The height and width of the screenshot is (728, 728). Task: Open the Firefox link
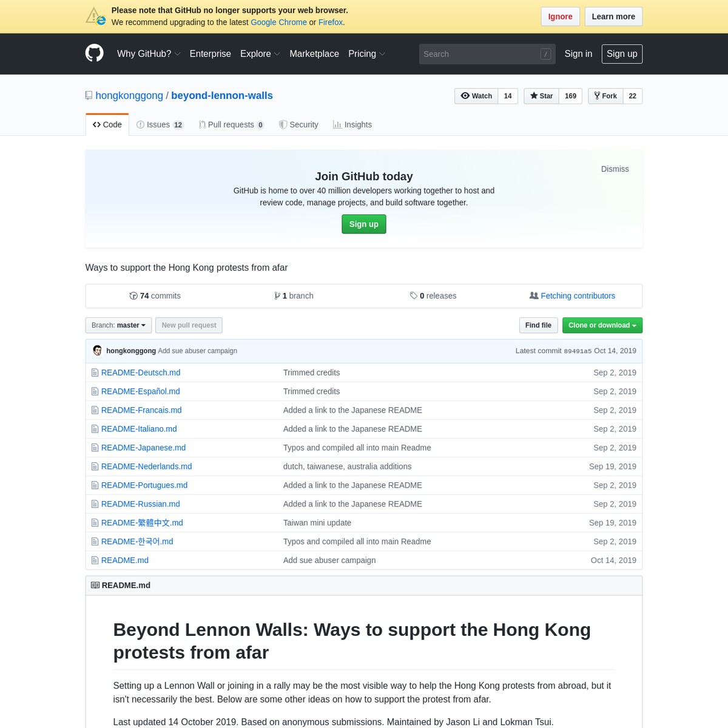click(x=331, y=22)
